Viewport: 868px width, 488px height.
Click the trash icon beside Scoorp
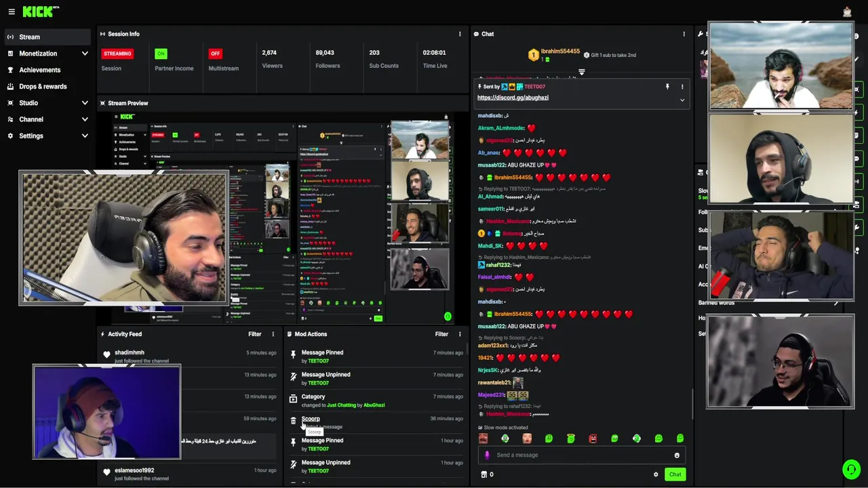(x=293, y=421)
